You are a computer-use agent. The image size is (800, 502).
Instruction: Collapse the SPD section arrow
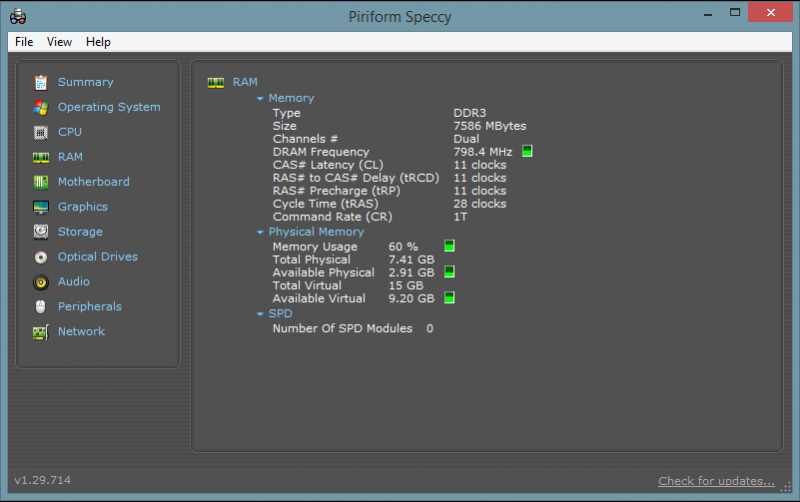click(x=260, y=314)
